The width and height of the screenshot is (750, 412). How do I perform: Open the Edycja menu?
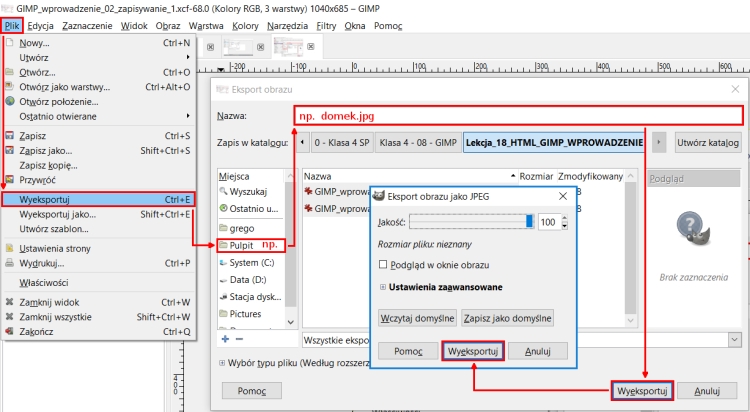40,26
